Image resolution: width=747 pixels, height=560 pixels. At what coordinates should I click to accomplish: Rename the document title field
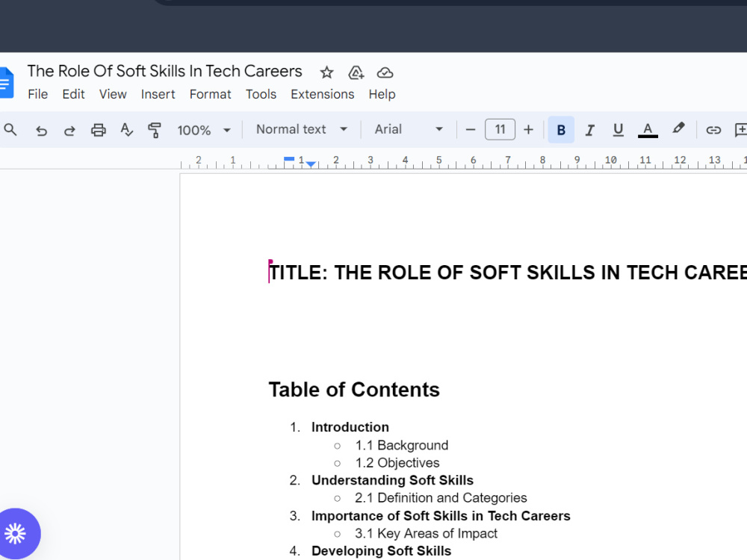point(164,72)
